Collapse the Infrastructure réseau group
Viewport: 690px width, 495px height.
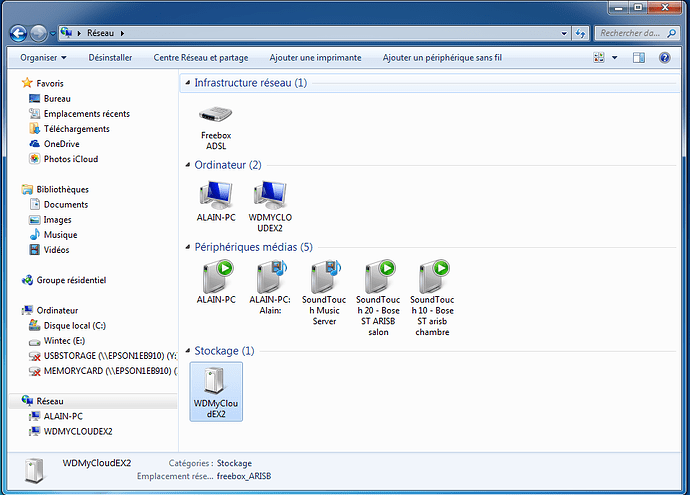pyautogui.click(x=188, y=82)
